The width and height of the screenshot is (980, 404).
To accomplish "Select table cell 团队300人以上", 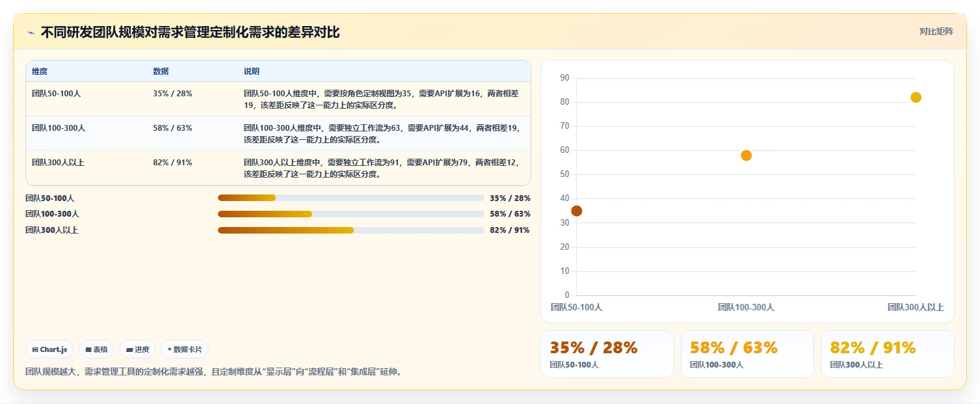I will [58, 163].
